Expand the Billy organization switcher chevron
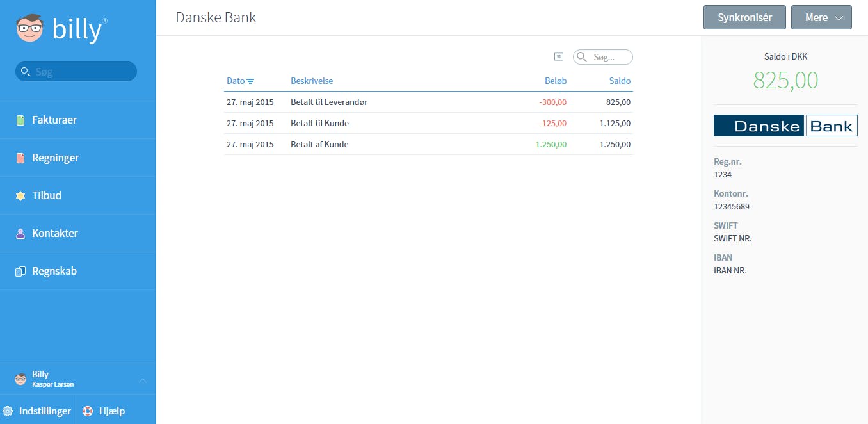The image size is (868, 424). (x=143, y=380)
